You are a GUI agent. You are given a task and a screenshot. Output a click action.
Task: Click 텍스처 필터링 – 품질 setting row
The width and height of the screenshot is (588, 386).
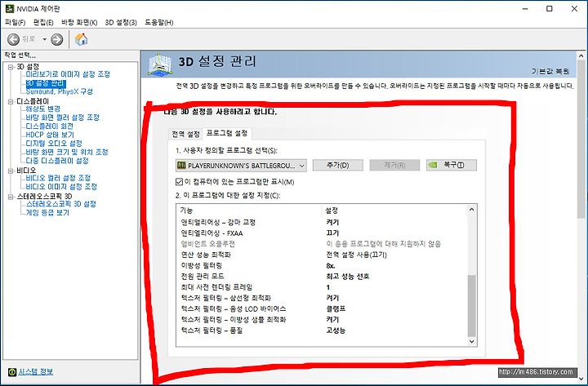click(322, 331)
